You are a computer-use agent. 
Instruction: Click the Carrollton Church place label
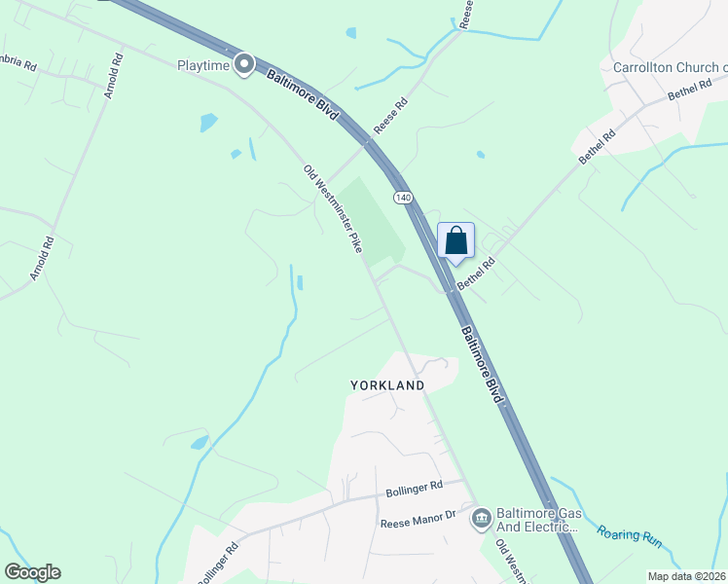pyautogui.click(x=670, y=68)
